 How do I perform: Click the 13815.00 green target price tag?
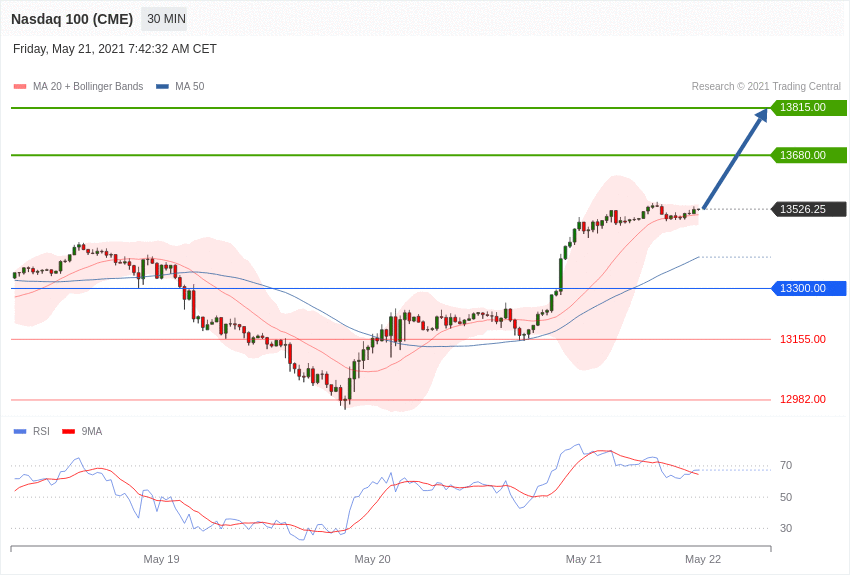tap(808, 107)
